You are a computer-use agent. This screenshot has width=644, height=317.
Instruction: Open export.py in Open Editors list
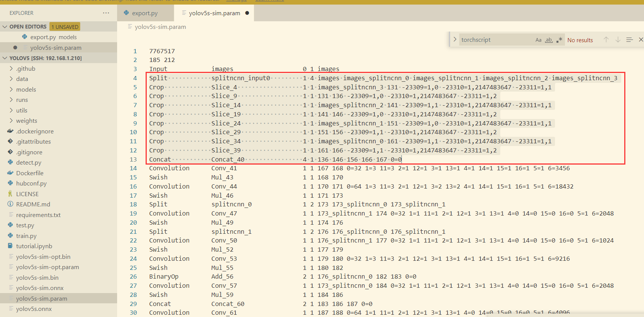click(59, 37)
